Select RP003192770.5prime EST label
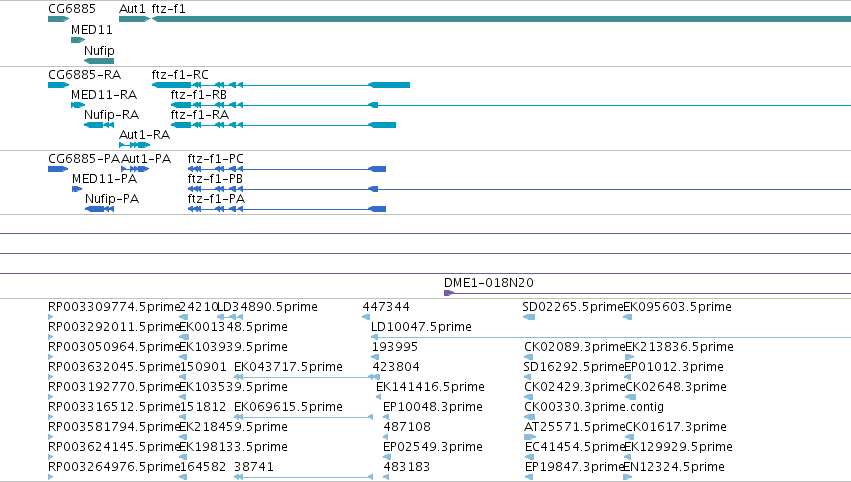 pos(114,388)
